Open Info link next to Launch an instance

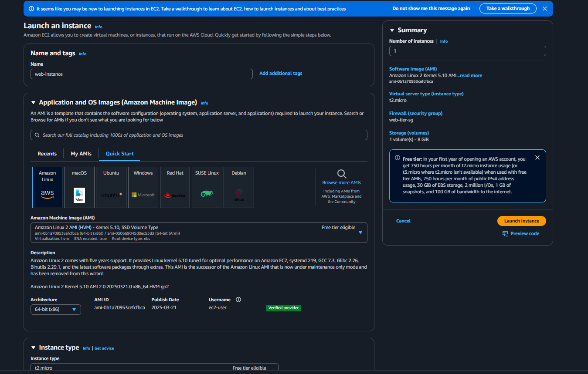[x=99, y=27]
